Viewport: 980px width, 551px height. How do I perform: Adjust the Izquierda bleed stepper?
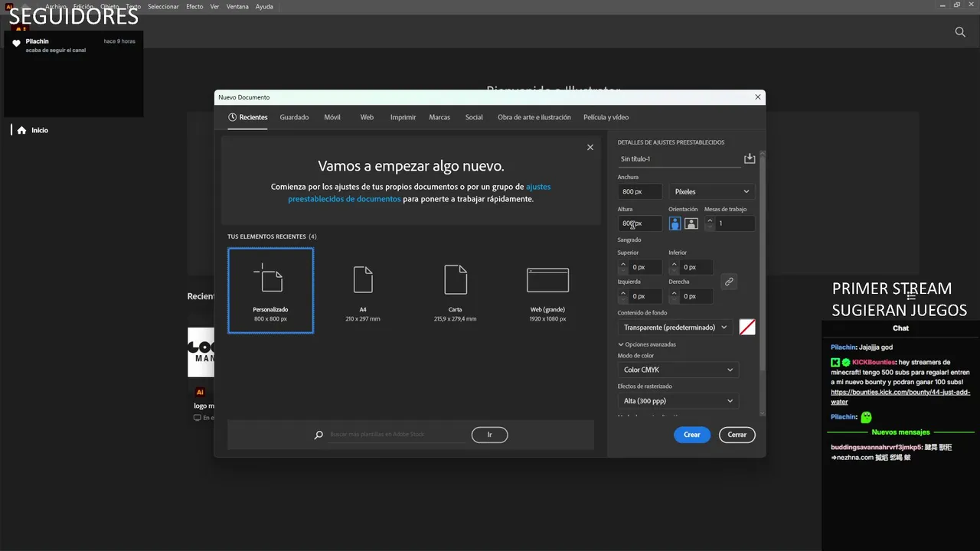[x=622, y=295]
